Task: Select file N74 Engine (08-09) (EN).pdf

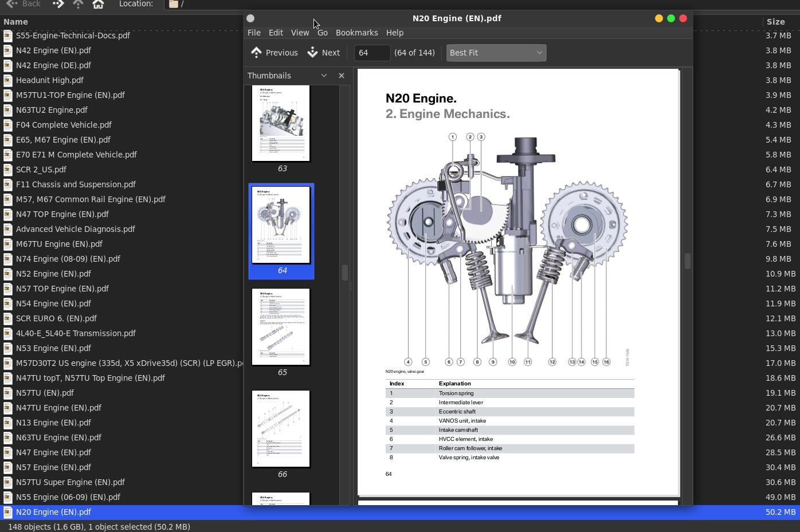Action: 68,259
